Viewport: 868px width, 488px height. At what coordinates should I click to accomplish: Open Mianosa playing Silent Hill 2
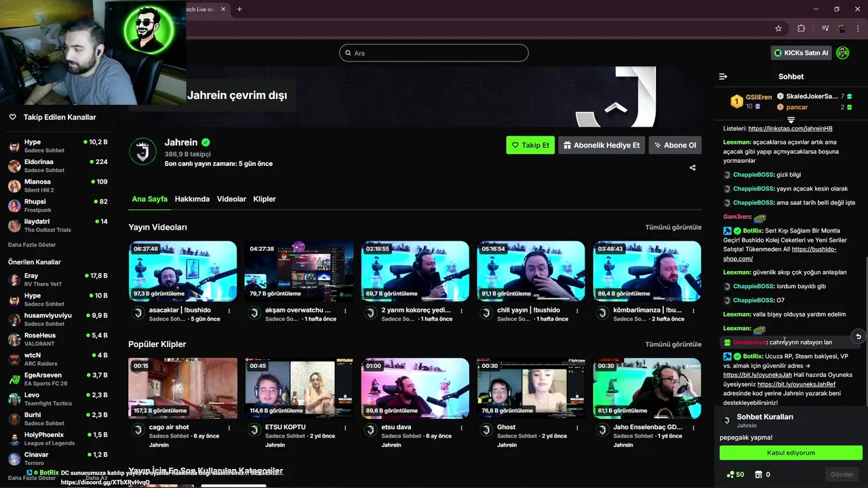click(x=58, y=186)
